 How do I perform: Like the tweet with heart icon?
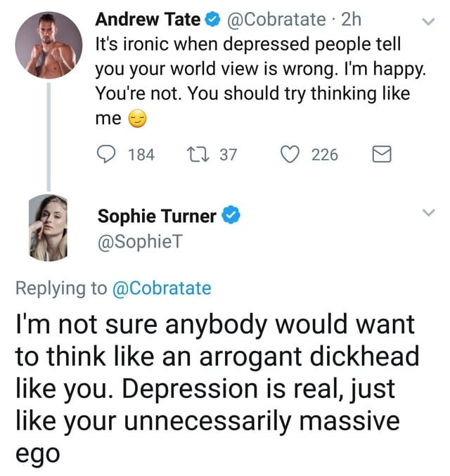(x=290, y=154)
